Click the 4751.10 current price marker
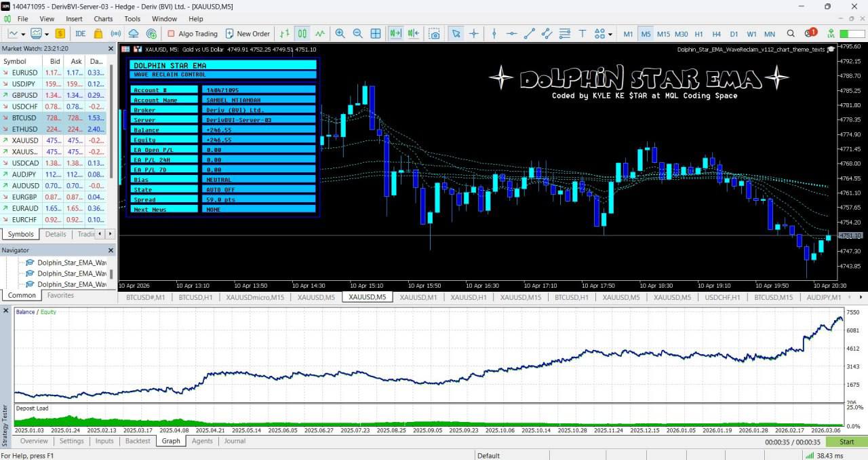 (x=850, y=235)
